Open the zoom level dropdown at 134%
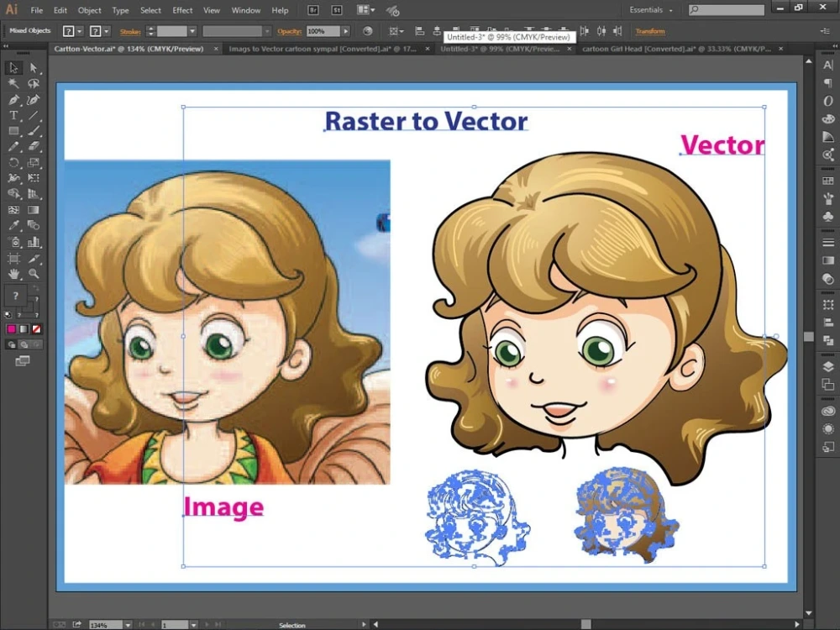Screen dimensions: 840x630 128,625
